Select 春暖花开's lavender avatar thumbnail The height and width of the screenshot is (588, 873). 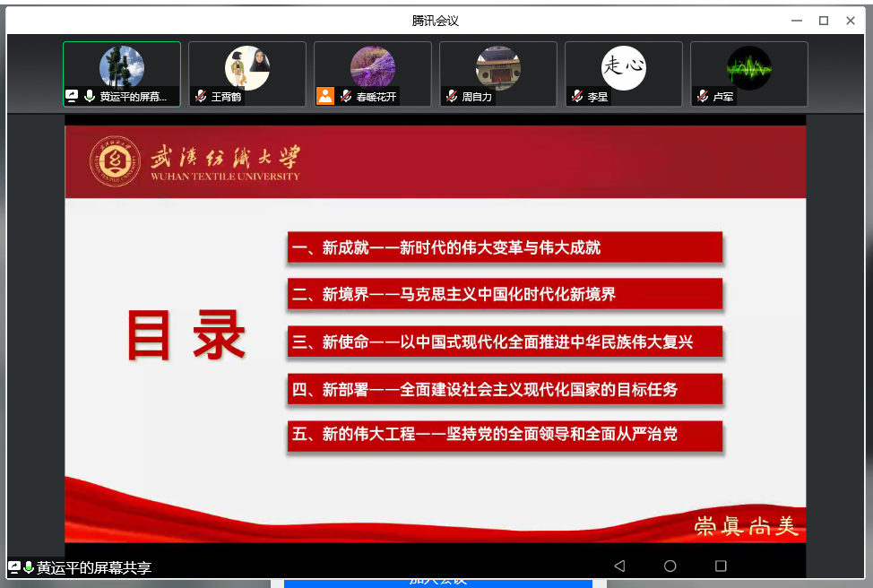pyautogui.click(x=372, y=68)
